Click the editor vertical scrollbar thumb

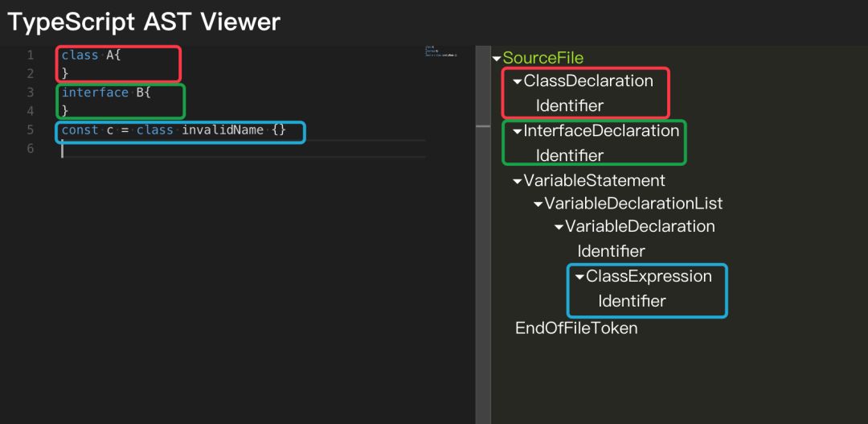(483, 126)
